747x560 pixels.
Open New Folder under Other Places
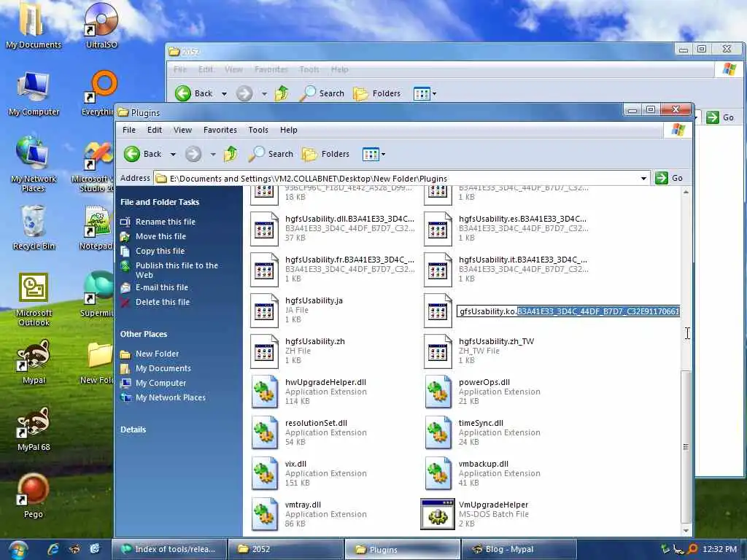pyautogui.click(x=158, y=354)
